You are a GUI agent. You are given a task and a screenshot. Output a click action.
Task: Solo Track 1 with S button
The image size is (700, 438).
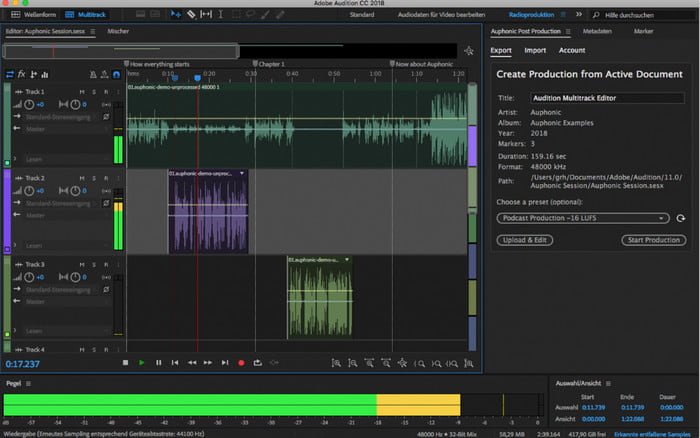(x=94, y=92)
